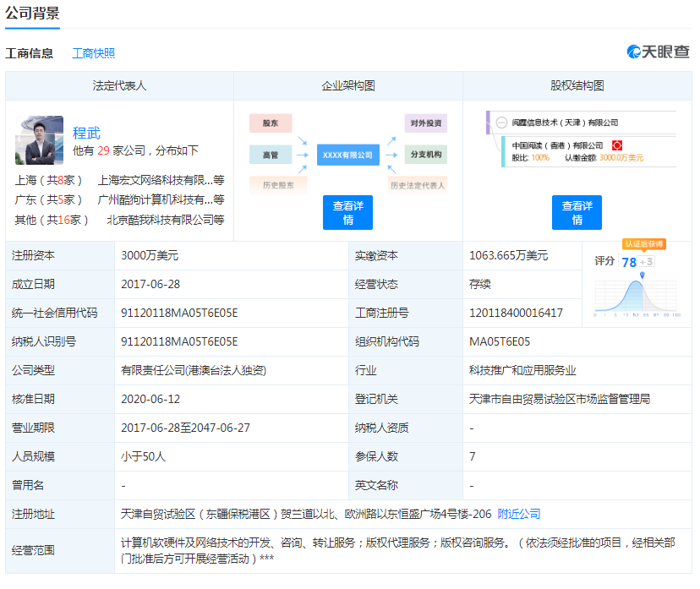Select the 工商信息 tab

[x=30, y=53]
